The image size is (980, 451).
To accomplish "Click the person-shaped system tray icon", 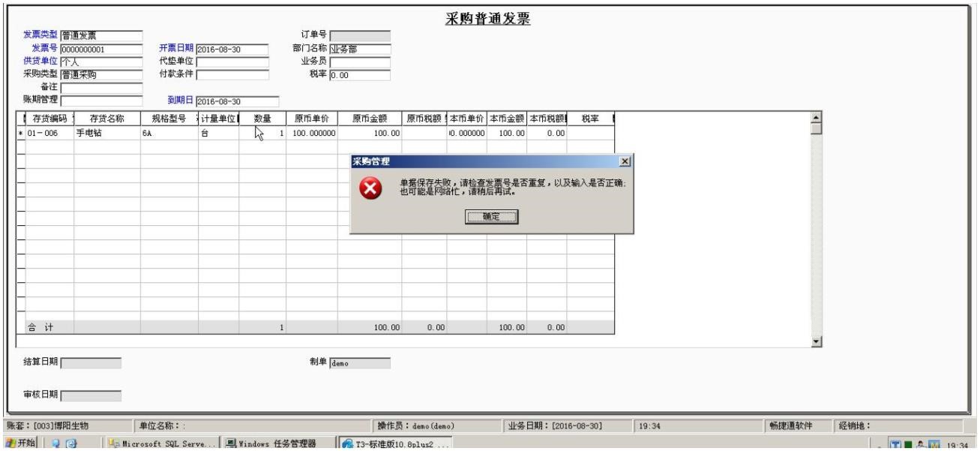I will 921,443.
